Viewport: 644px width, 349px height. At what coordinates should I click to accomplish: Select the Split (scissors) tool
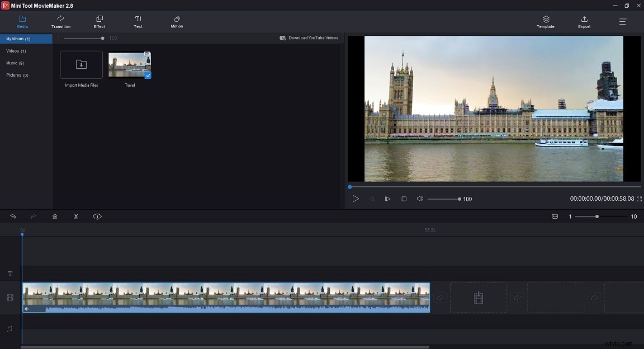click(76, 216)
